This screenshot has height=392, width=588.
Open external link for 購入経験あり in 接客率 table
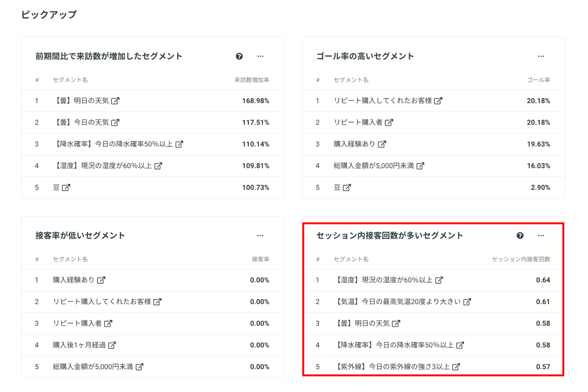101,280
